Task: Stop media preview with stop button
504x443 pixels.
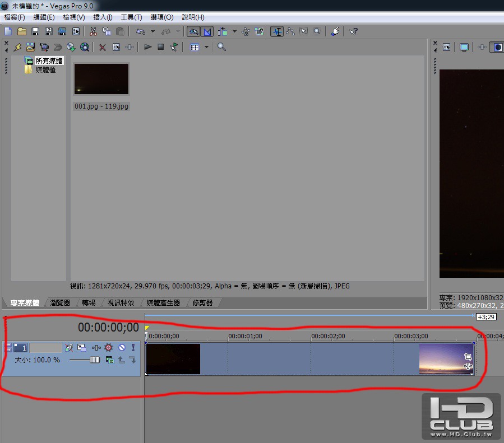Action: pyautogui.click(x=161, y=47)
